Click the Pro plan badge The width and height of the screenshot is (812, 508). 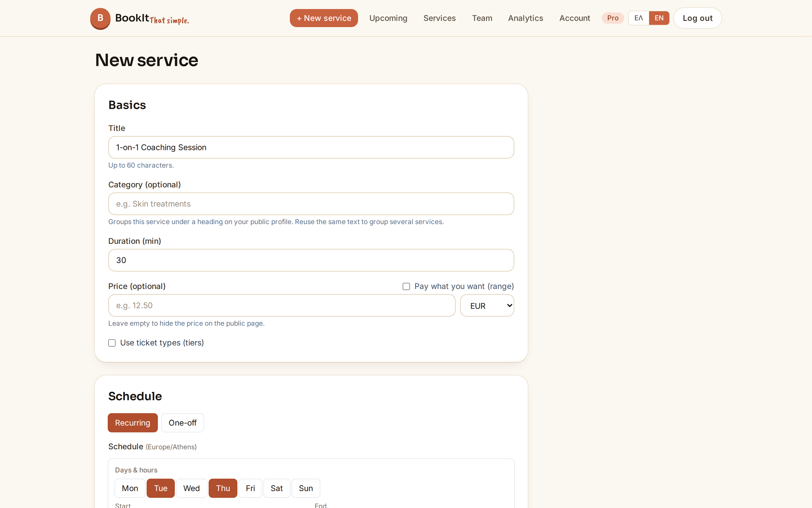[x=613, y=18]
